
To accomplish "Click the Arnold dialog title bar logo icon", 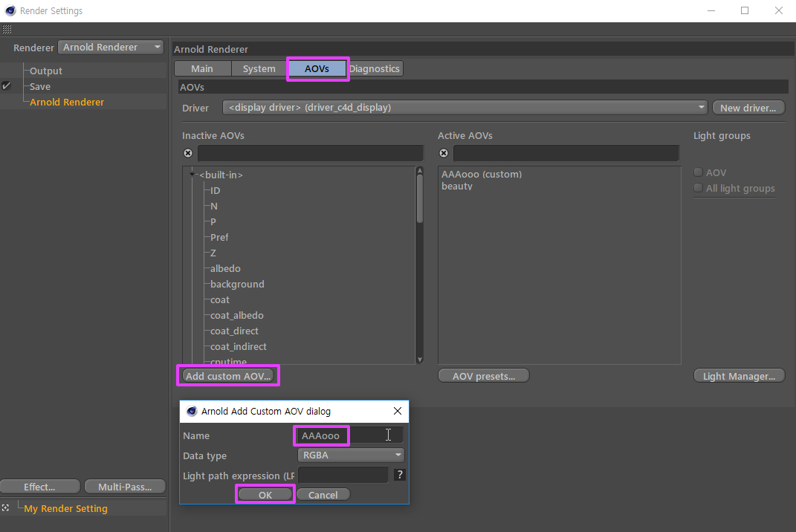I will (x=192, y=411).
